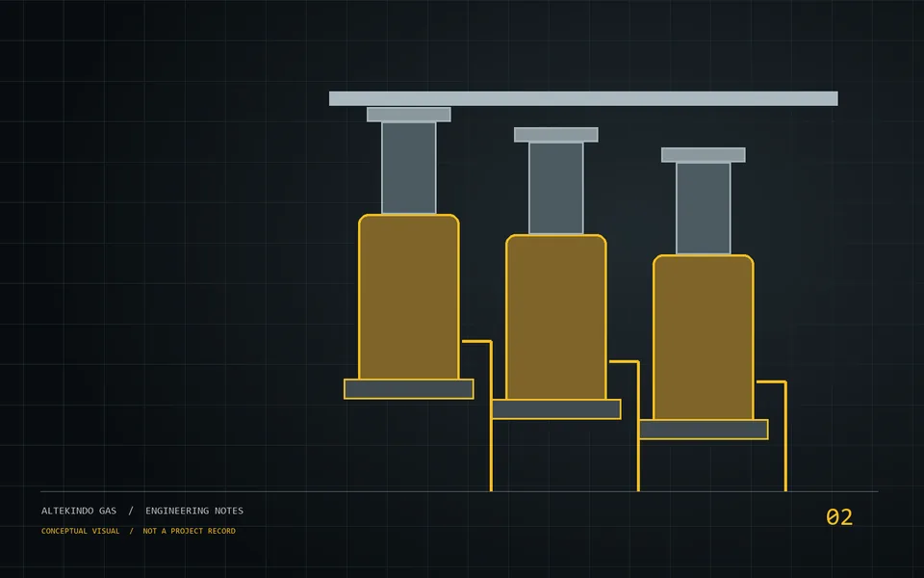Click the base plate under right cylinder
Screen dimensions: 924x578
pos(703,430)
